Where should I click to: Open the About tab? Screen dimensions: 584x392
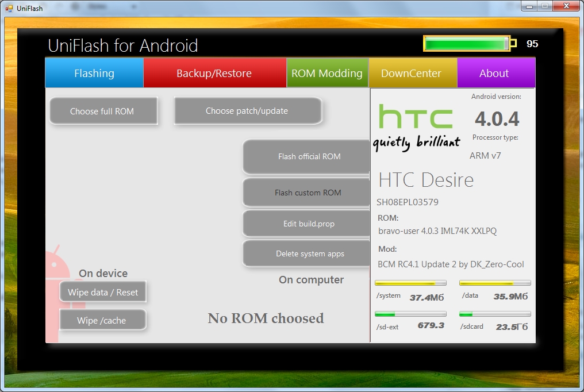click(496, 73)
